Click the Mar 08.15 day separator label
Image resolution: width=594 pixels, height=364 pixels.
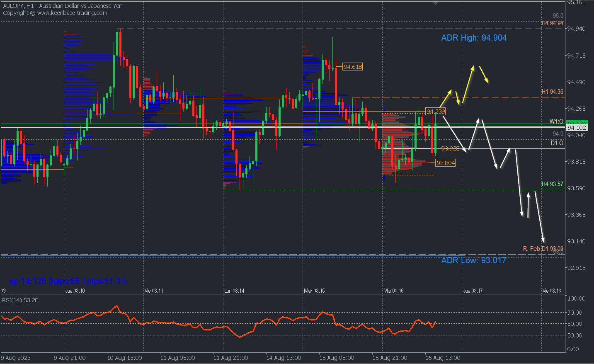pos(314,291)
